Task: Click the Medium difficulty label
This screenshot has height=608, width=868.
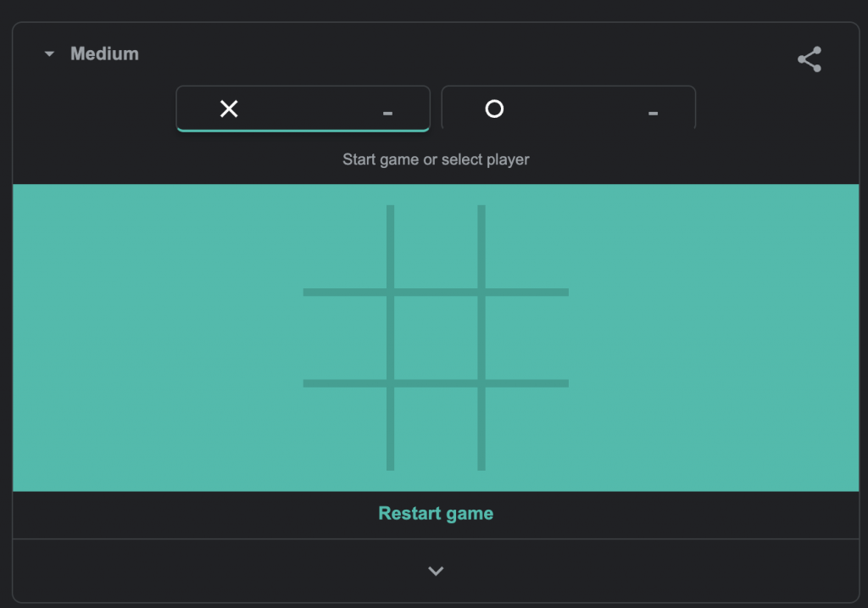Action: [x=104, y=54]
